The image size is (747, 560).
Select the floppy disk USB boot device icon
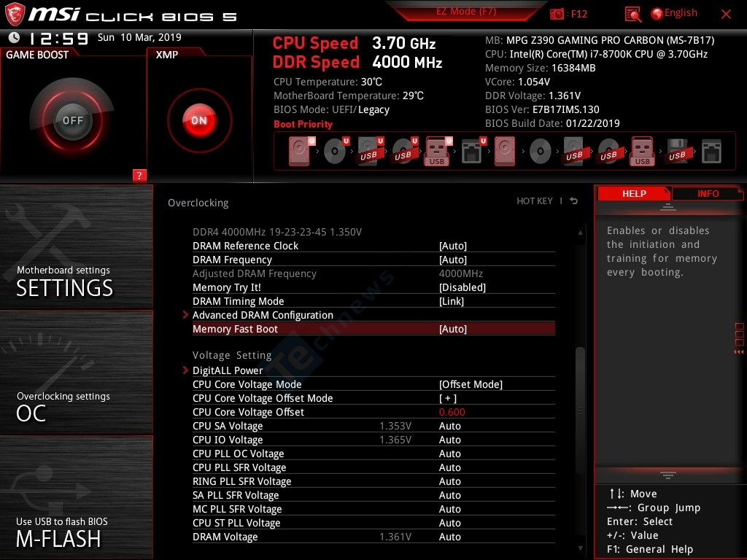coord(676,152)
